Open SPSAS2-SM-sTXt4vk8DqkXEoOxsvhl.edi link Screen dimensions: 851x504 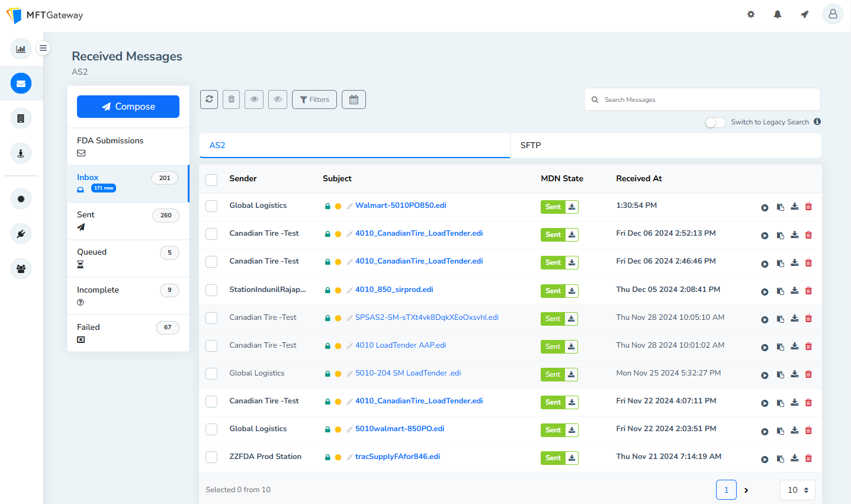pyautogui.click(x=427, y=317)
